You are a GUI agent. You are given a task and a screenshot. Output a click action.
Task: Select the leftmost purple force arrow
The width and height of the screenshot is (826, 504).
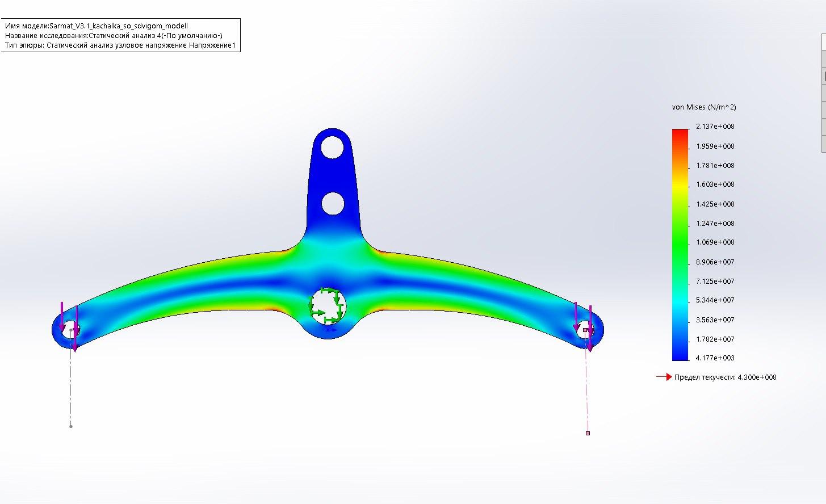[62, 316]
